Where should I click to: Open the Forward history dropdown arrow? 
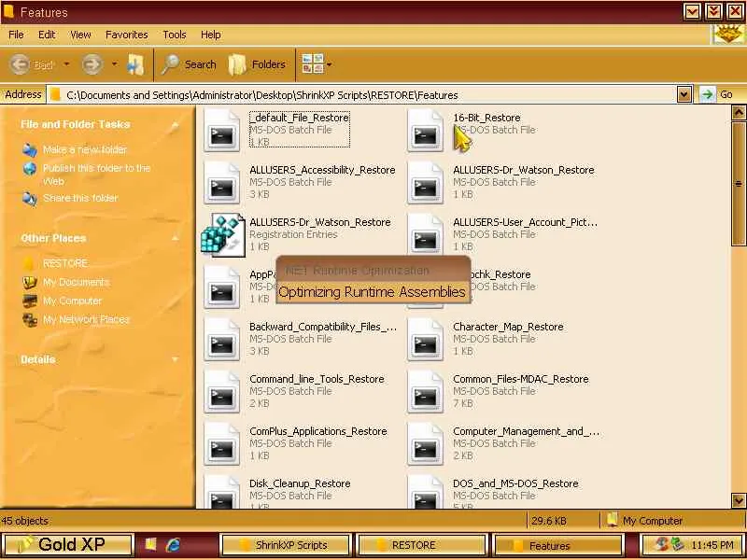[x=114, y=64]
